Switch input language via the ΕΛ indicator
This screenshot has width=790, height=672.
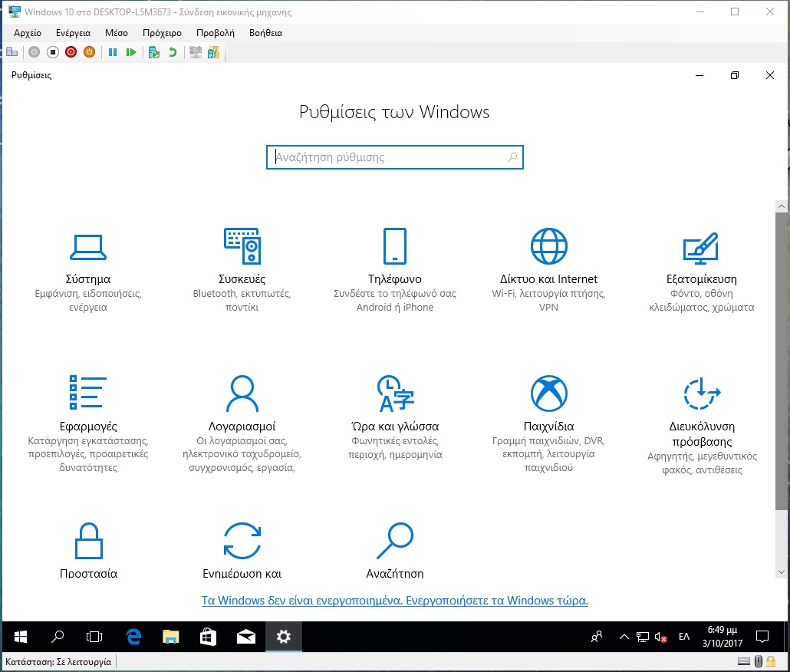tap(683, 637)
